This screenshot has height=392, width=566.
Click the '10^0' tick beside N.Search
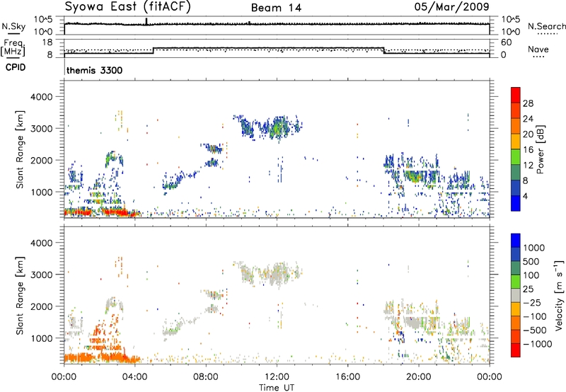(x=511, y=32)
